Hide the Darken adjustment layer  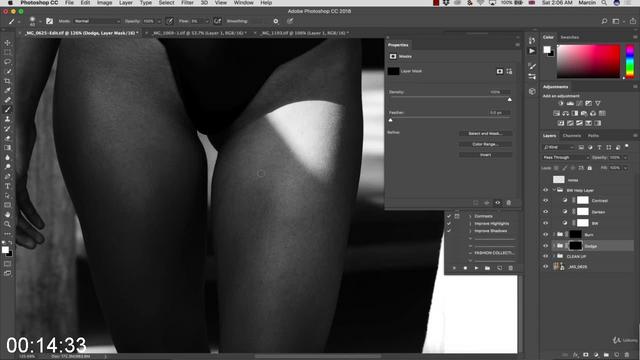click(546, 212)
